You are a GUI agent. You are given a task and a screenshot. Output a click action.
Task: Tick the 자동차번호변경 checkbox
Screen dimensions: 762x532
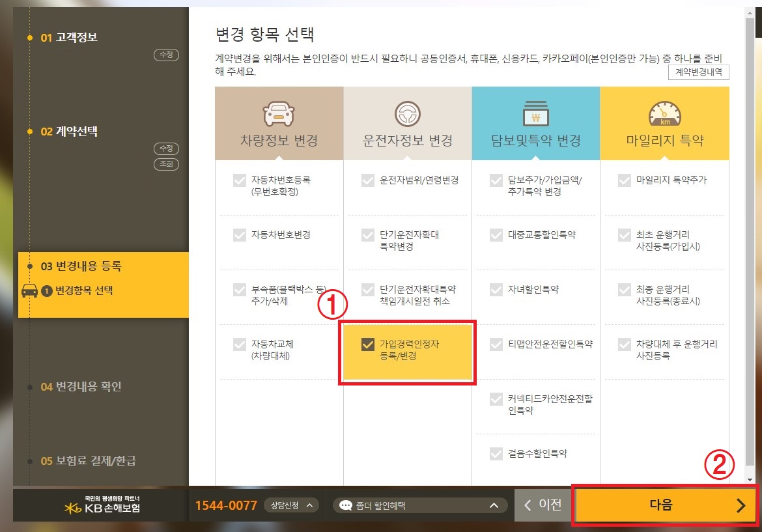point(240,235)
